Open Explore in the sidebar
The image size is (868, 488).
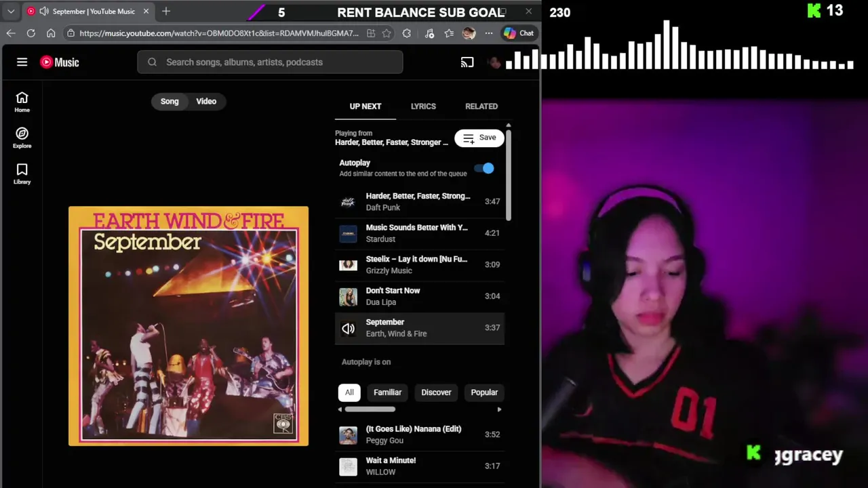point(22,138)
